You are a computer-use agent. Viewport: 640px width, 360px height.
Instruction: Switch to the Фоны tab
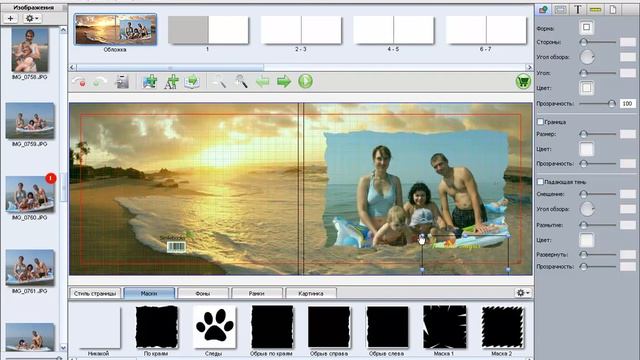(x=203, y=293)
